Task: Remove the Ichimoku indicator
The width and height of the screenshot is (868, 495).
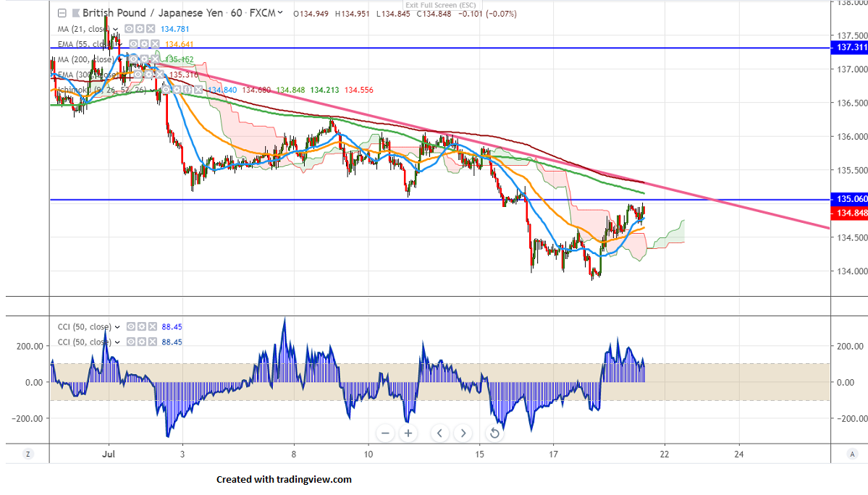Action: coord(198,90)
